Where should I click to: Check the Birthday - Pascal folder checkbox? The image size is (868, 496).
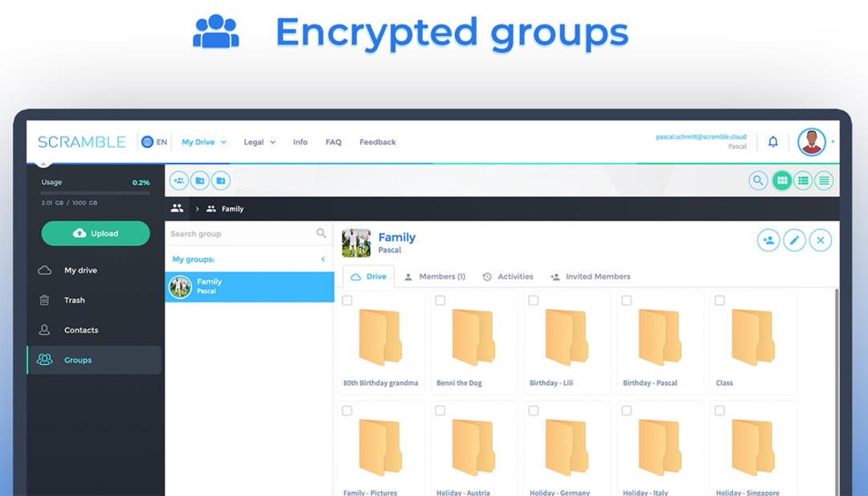point(627,301)
